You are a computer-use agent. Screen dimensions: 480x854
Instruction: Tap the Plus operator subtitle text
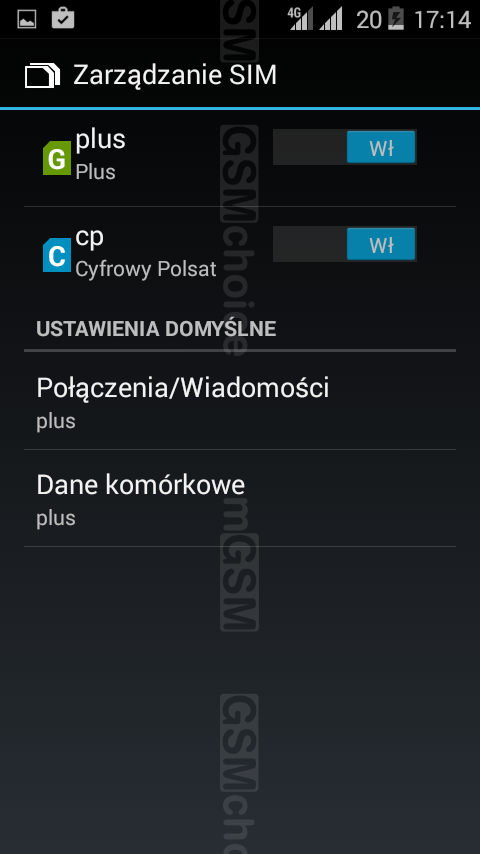pos(95,172)
